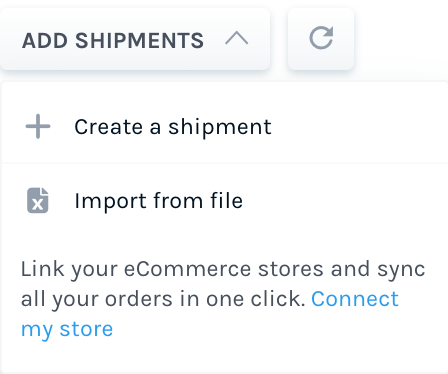The width and height of the screenshot is (448, 374).
Task: Select the Create a shipment menu option
Action: pyautogui.click(x=224, y=126)
